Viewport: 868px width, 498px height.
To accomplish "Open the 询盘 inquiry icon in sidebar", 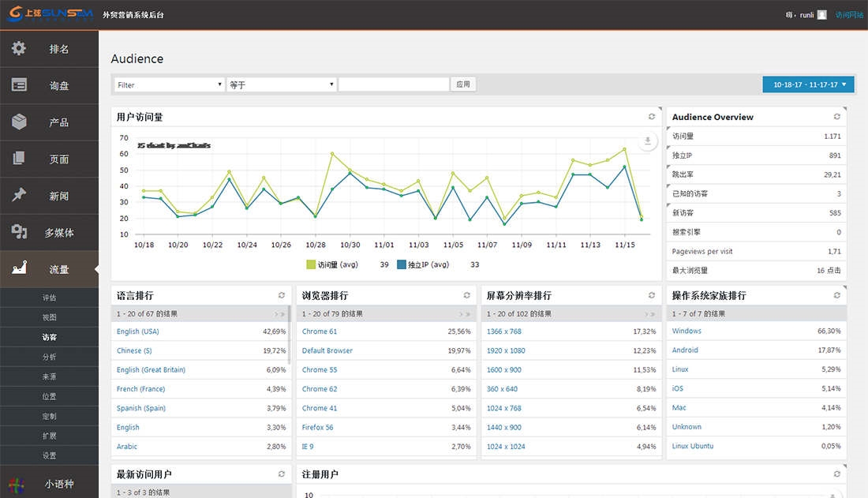I will pos(19,84).
